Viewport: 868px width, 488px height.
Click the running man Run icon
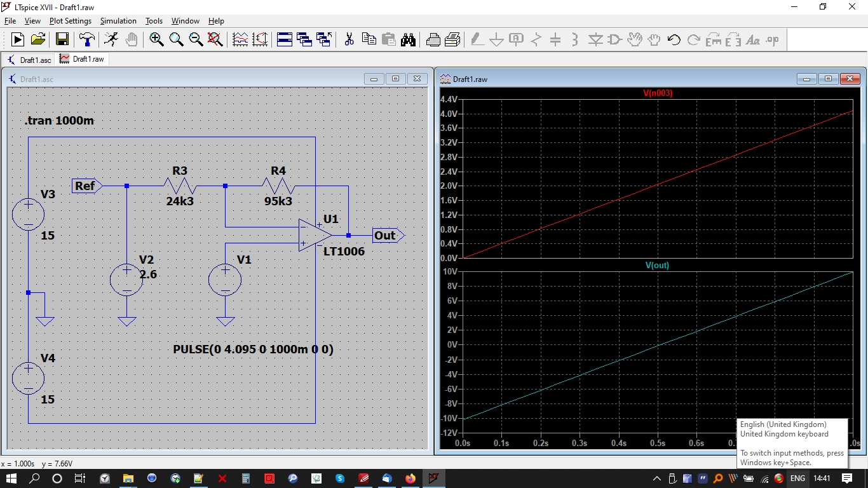(111, 39)
